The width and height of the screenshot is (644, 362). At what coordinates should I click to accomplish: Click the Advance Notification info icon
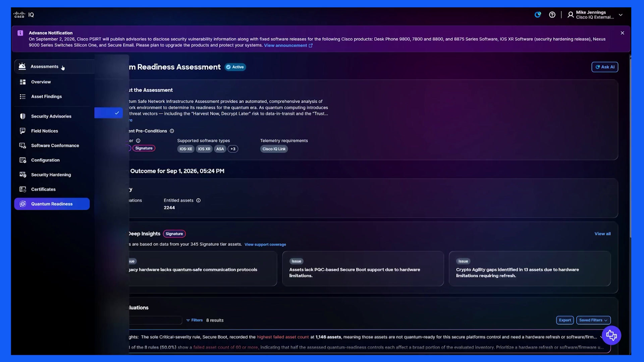[20, 33]
